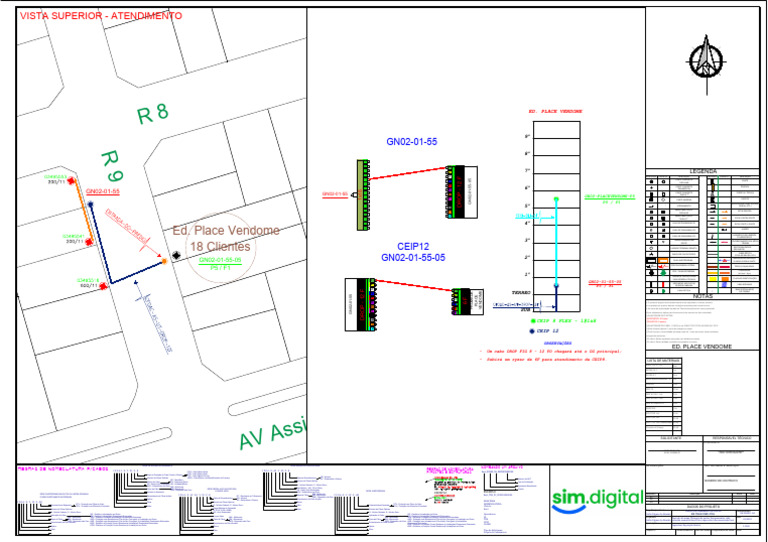
Task: Click the blue rotated cable annotation on the map
Action: (x=152, y=316)
